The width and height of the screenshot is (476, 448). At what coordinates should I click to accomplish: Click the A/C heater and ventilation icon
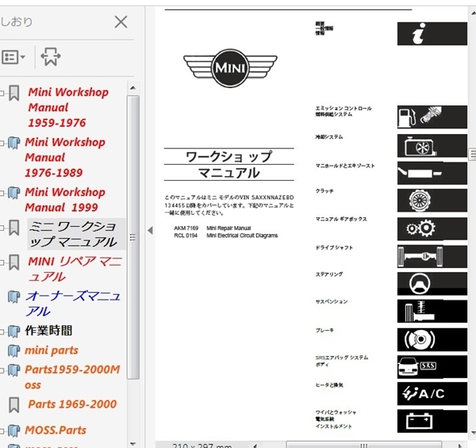tap(432, 394)
